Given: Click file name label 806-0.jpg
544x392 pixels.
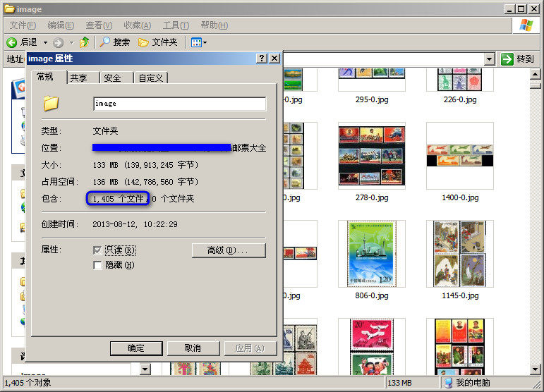Looking at the screenshot, I should pyautogui.click(x=372, y=295).
